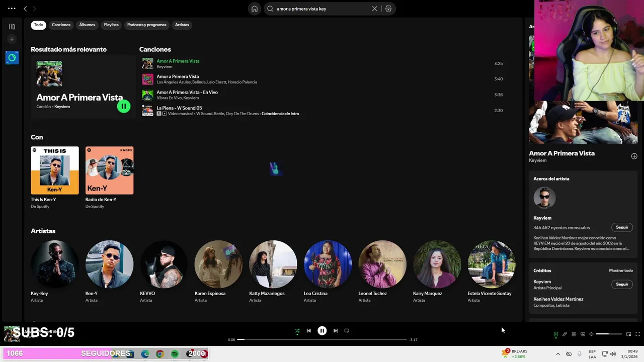The height and width of the screenshot is (362, 644).
Task: Switch to the Canciones filter
Action: coord(61,25)
